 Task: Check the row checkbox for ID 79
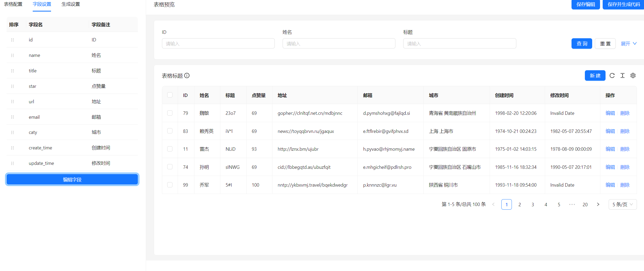170,113
